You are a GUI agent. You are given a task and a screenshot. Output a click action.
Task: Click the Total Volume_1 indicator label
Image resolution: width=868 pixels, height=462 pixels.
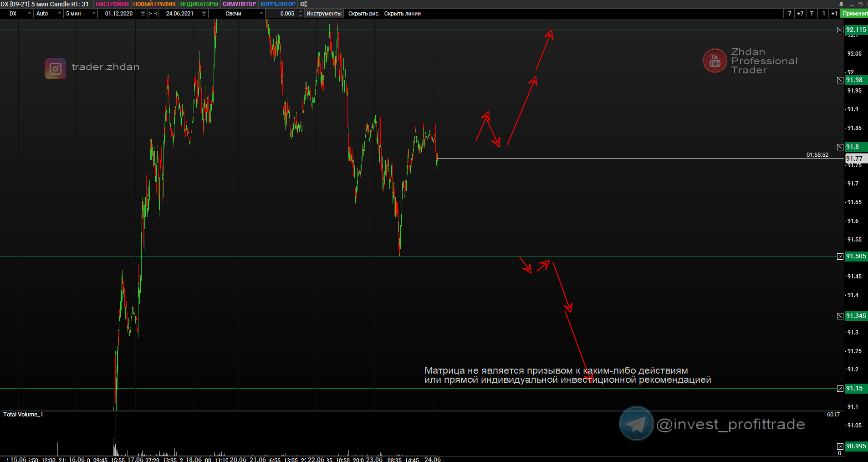point(23,415)
